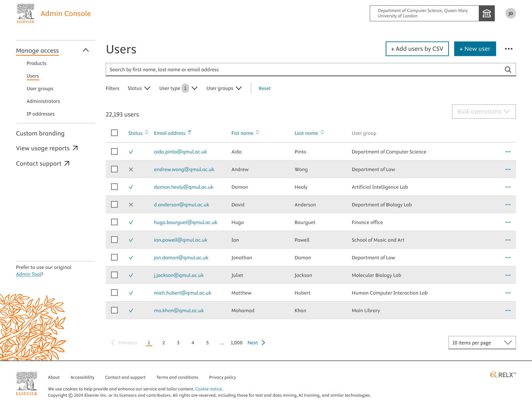Viewport: 532px width, 409px height.
Task: Open the Accessibility footer link
Action: 82,377
